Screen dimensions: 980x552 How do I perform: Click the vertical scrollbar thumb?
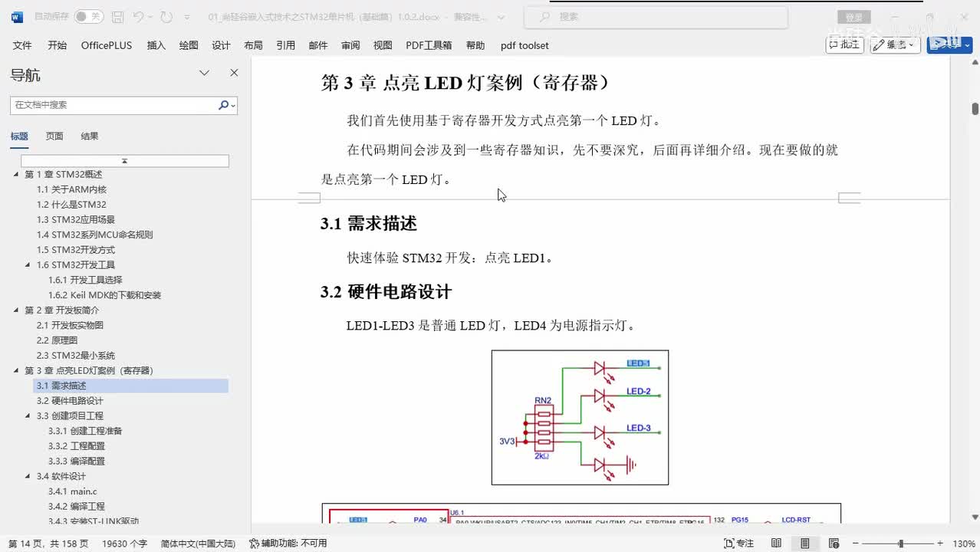tap(975, 109)
